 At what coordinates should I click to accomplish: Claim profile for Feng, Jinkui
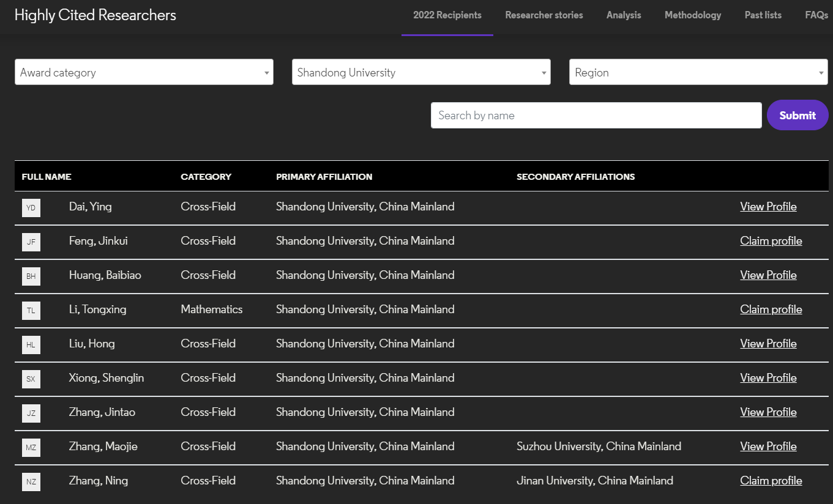coord(771,241)
